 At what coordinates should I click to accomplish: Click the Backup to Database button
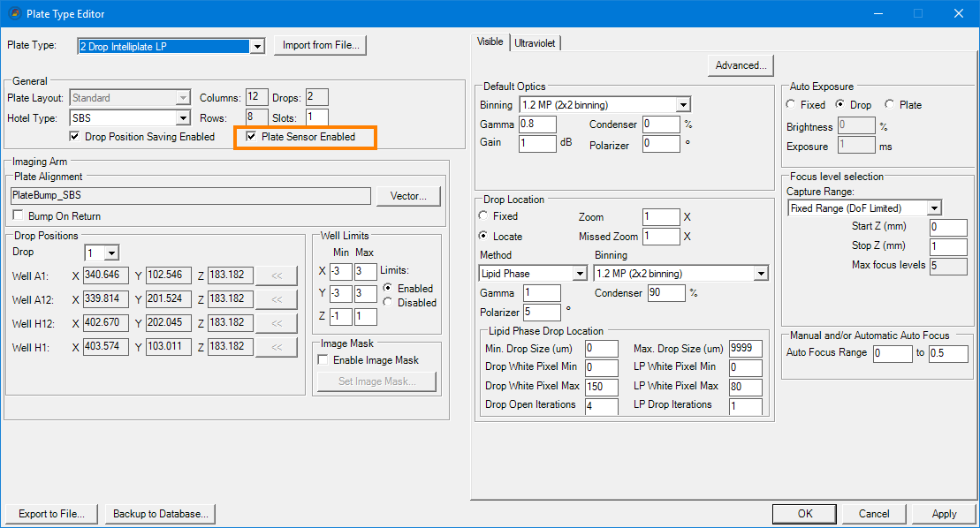click(160, 513)
